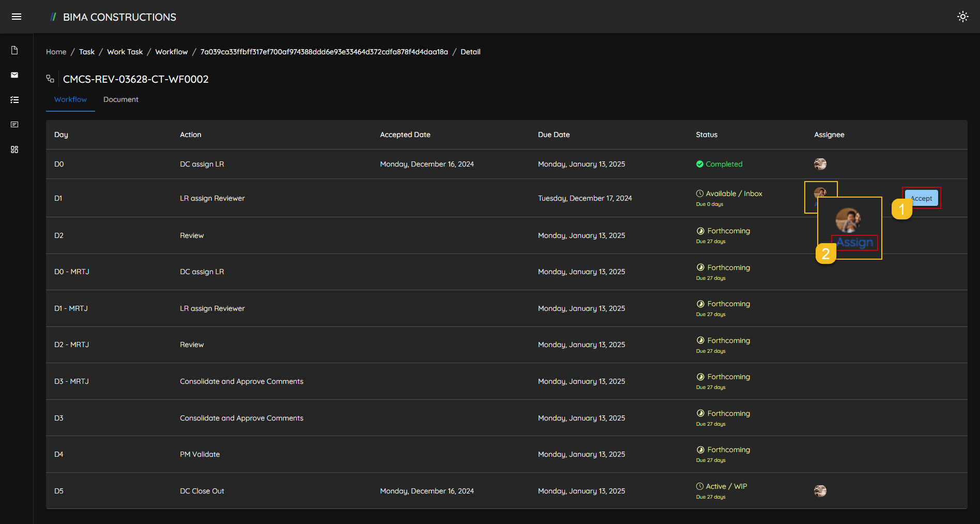Open the hamburger navigation menu
Image resolution: width=980 pixels, height=524 pixels.
[17, 17]
